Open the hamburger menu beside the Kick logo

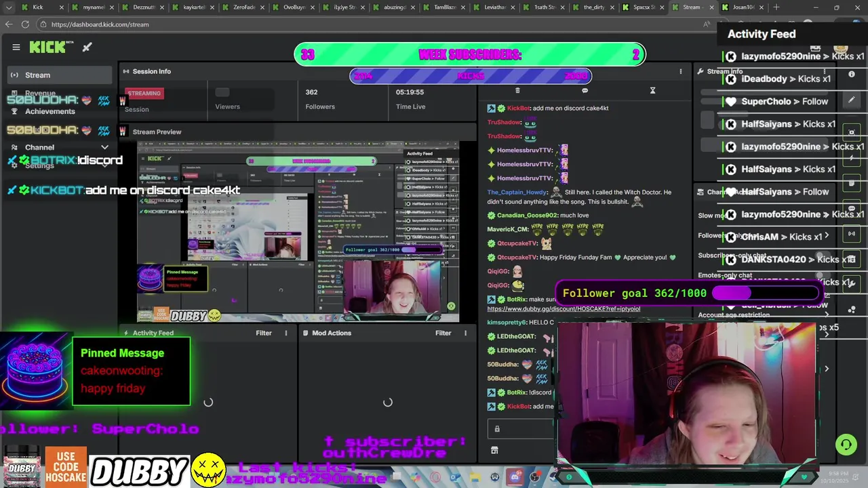click(16, 47)
